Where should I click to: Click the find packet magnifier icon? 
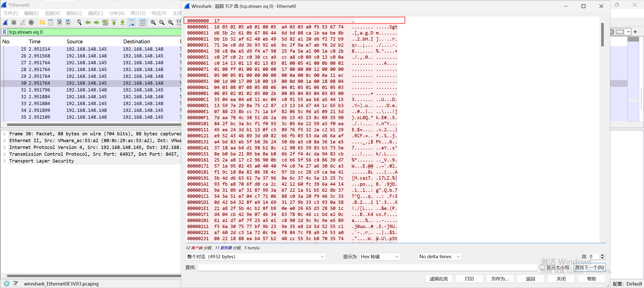[x=79, y=22]
